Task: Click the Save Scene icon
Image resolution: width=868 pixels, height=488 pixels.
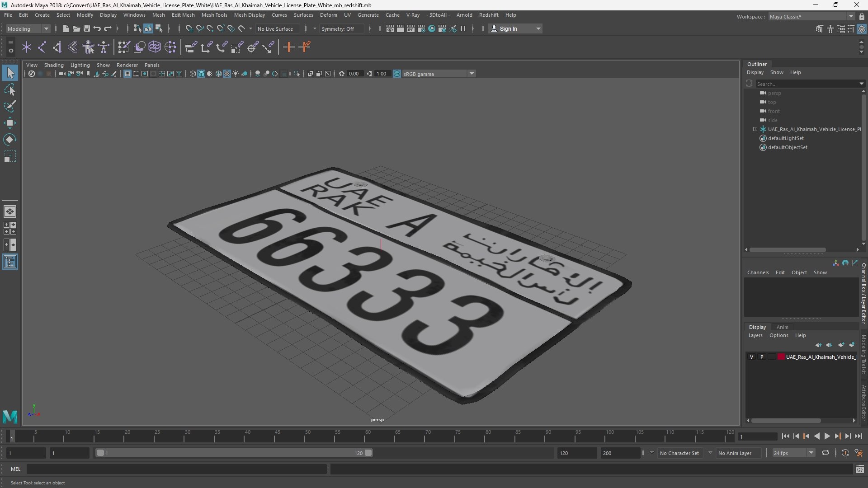Action: point(87,28)
